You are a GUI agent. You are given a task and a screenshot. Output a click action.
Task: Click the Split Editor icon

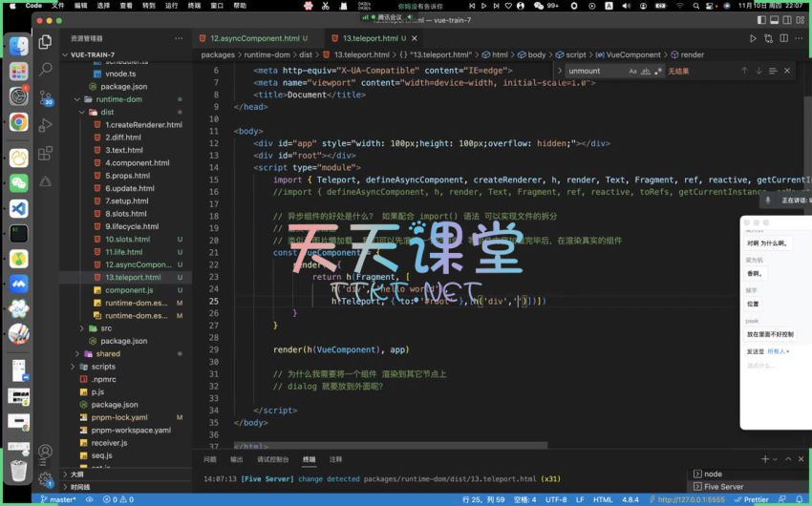[x=782, y=38]
